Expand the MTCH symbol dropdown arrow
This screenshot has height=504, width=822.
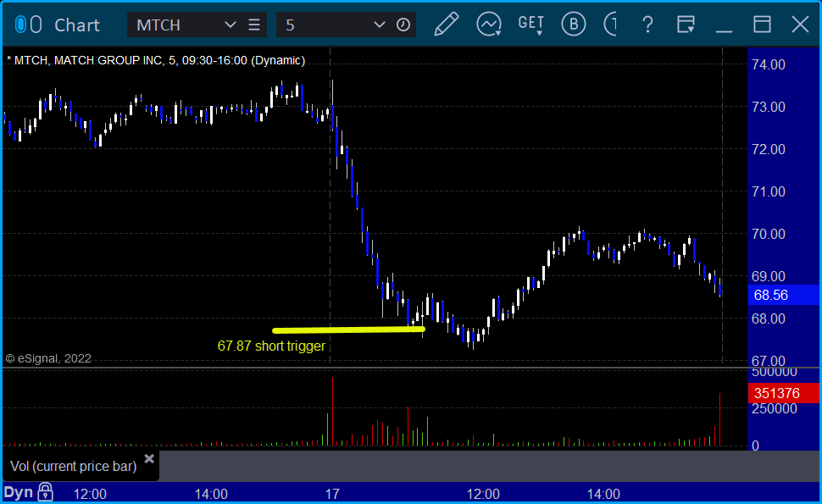(230, 25)
